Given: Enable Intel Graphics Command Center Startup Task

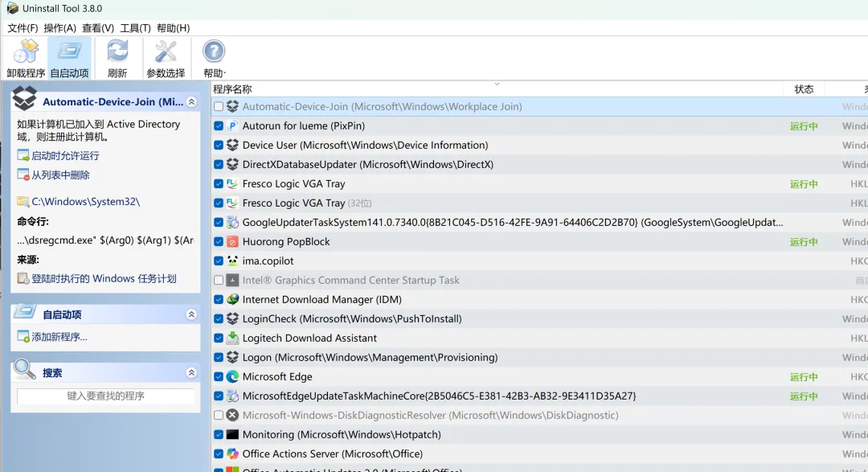Looking at the screenshot, I should click(x=219, y=281).
